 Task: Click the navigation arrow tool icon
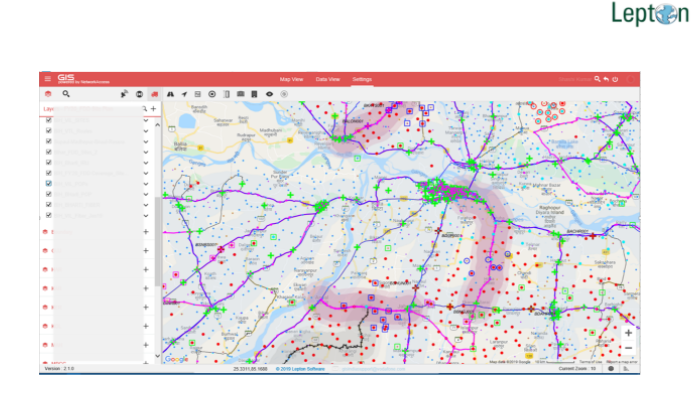[184, 94]
